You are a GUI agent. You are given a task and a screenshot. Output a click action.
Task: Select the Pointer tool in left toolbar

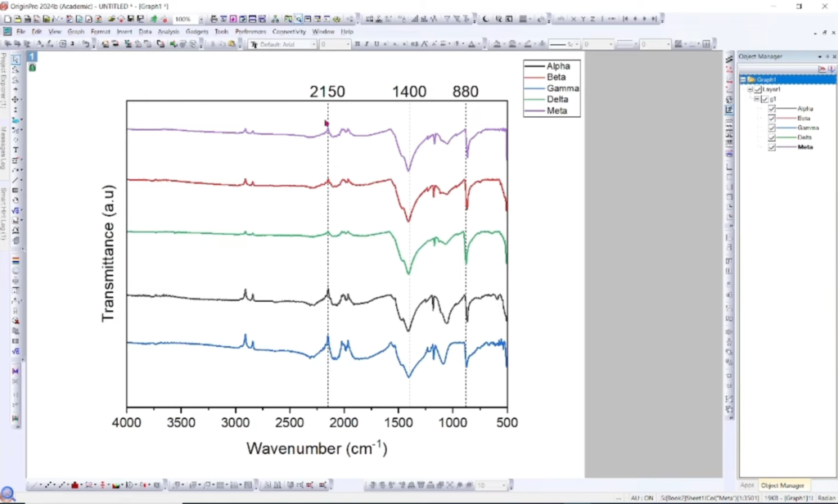[16, 60]
